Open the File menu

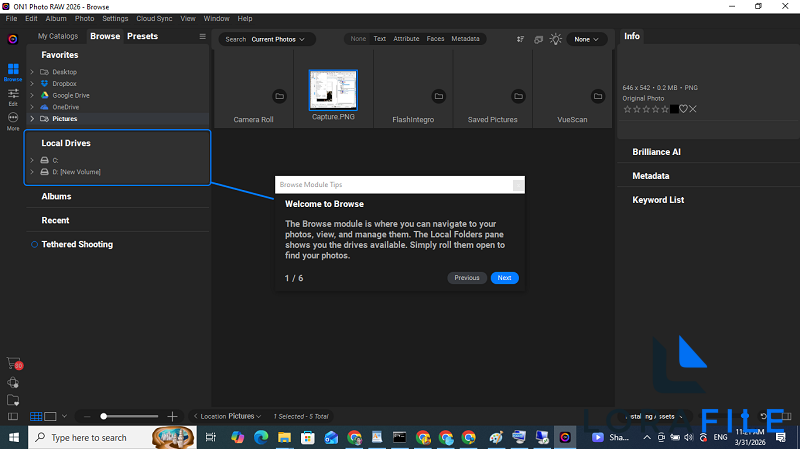(11, 18)
